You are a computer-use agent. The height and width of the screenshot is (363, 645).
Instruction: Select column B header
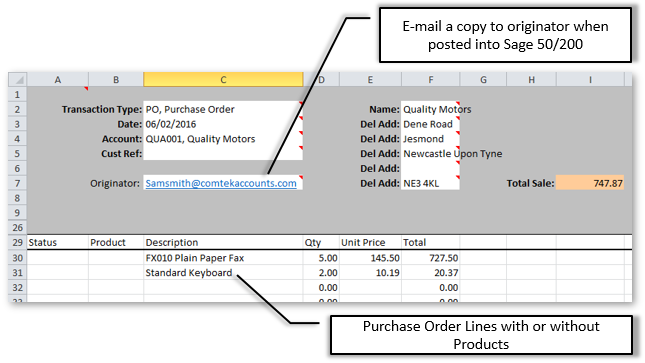click(116, 79)
